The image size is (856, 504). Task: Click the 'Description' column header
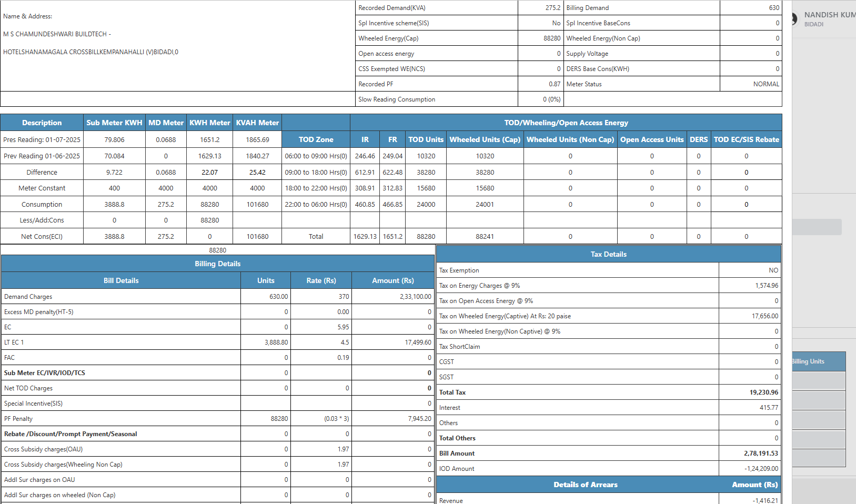pyautogui.click(x=42, y=123)
